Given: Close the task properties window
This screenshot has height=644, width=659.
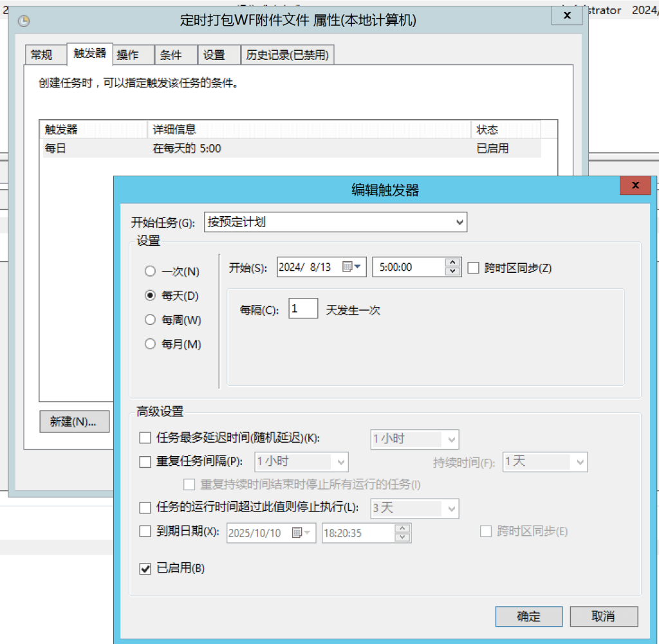Looking at the screenshot, I should (x=567, y=15).
